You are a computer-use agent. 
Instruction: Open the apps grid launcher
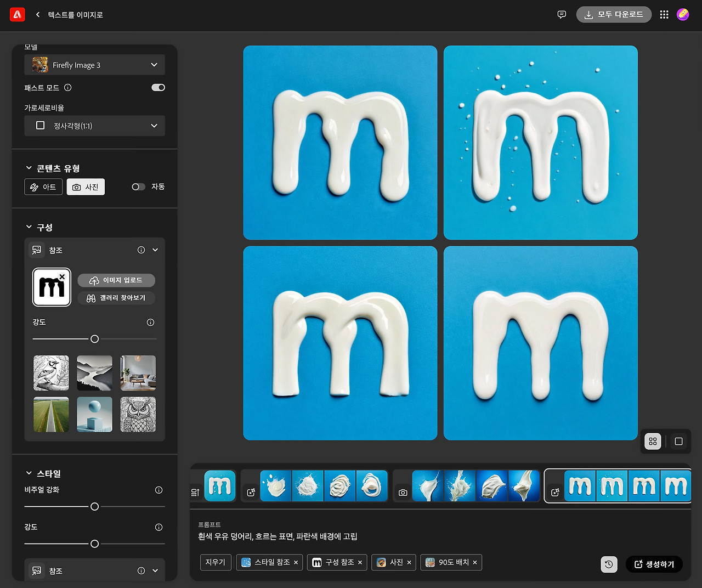coord(664,15)
